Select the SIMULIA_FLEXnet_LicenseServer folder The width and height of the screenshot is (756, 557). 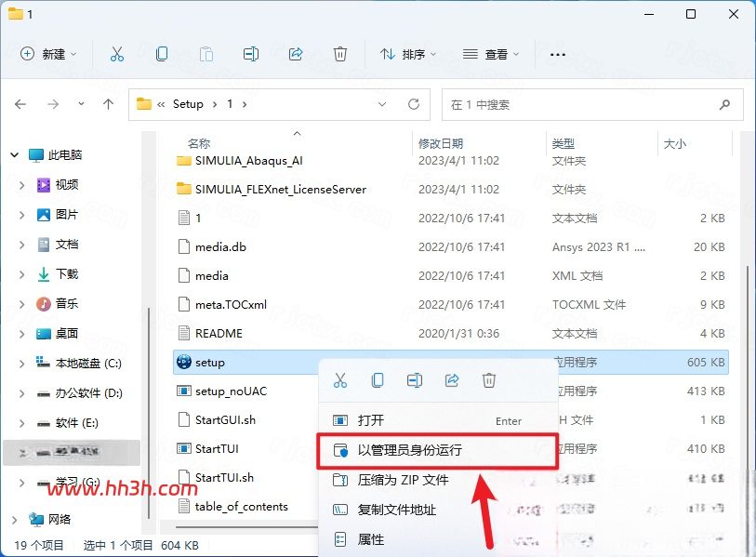coord(281,190)
